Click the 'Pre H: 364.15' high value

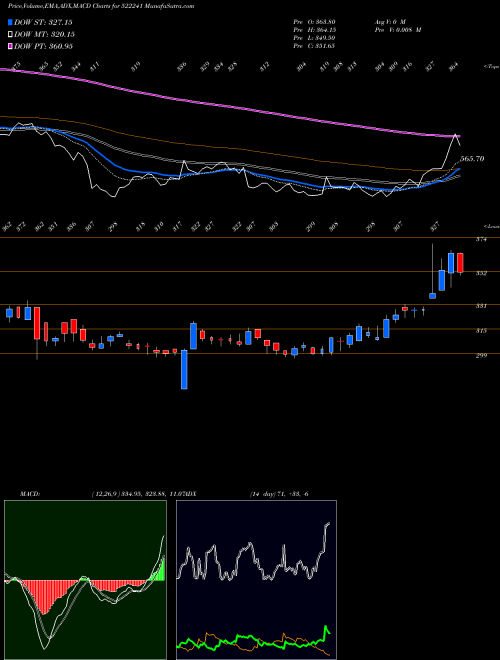tap(314, 30)
